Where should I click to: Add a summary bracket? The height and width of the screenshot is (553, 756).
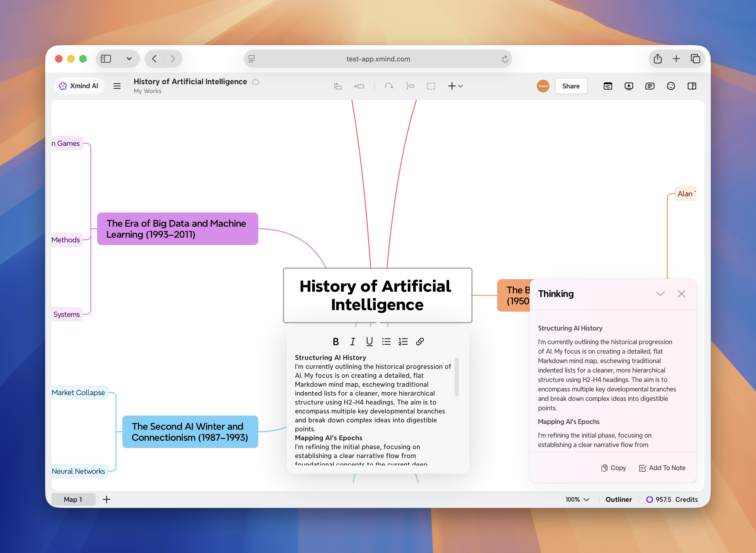click(x=410, y=86)
